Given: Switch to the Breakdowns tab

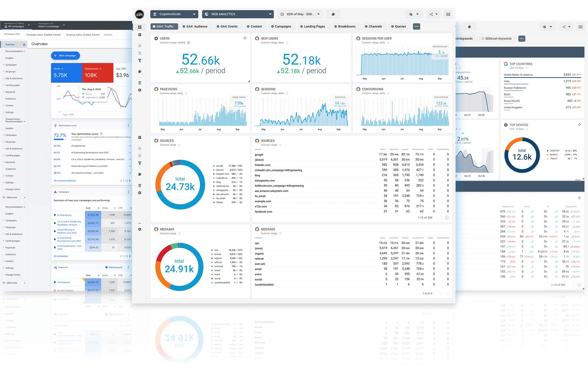Looking at the screenshot, I should 345,26.
